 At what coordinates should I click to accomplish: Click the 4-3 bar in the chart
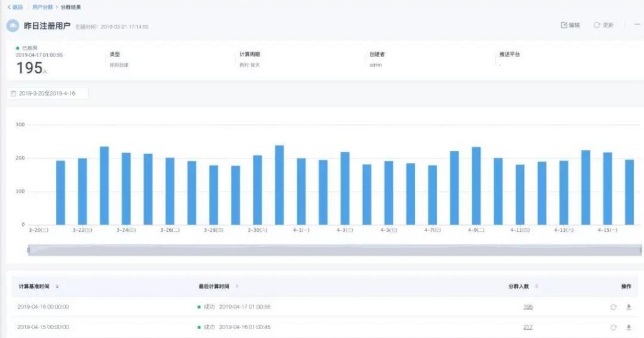pyautogui.click(x=345, y=188)
